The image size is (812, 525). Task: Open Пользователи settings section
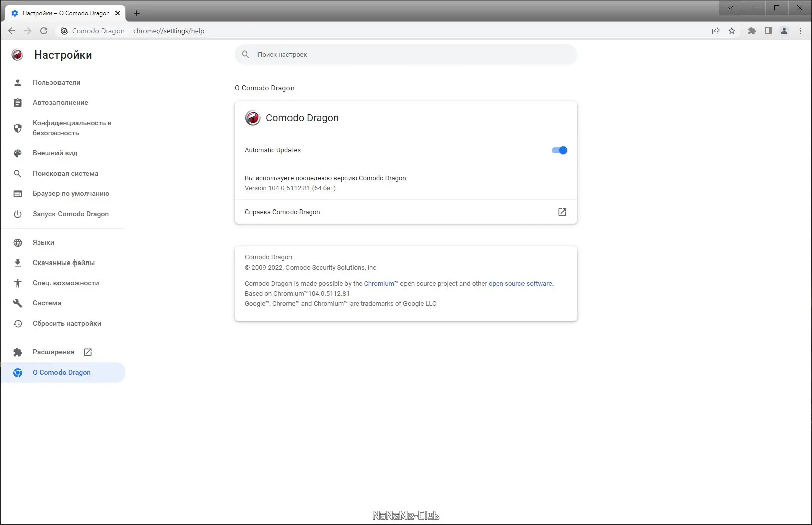63,82
